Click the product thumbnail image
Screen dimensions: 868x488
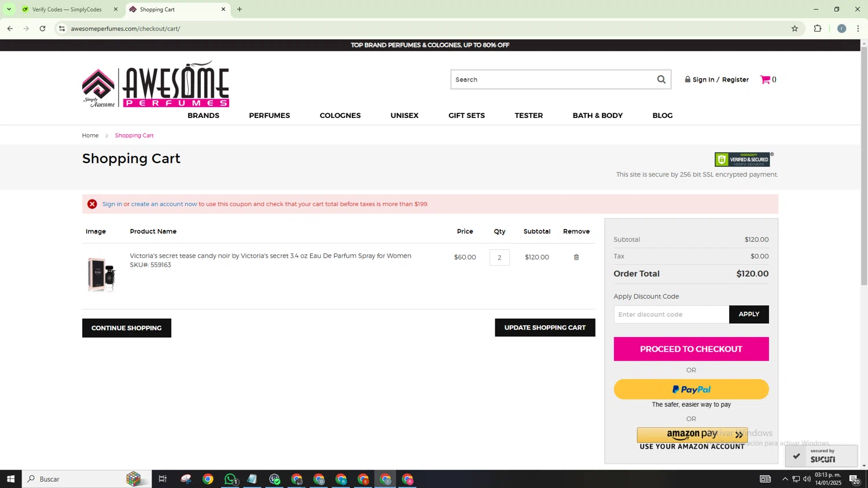pyautogui.click(x=102, y=275)
